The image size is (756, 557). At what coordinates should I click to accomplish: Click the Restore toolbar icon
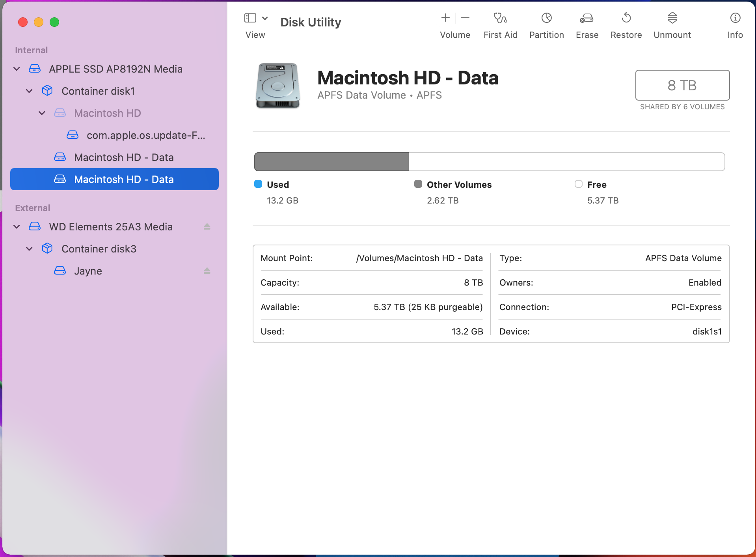tap(626, 18)
